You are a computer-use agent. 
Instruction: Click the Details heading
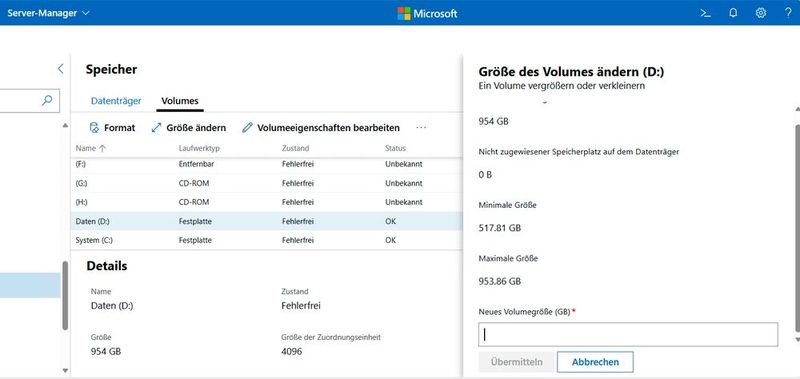pos(107,266)
